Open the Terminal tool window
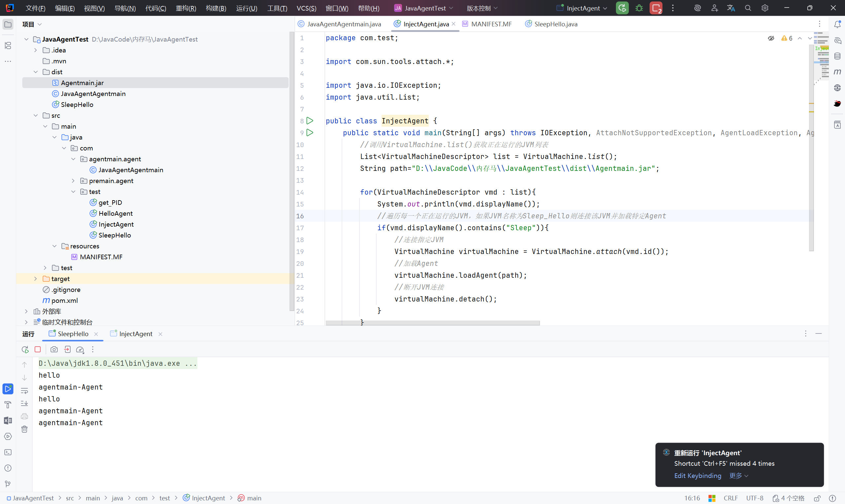 pyautogui.click(x=8, y=452)
